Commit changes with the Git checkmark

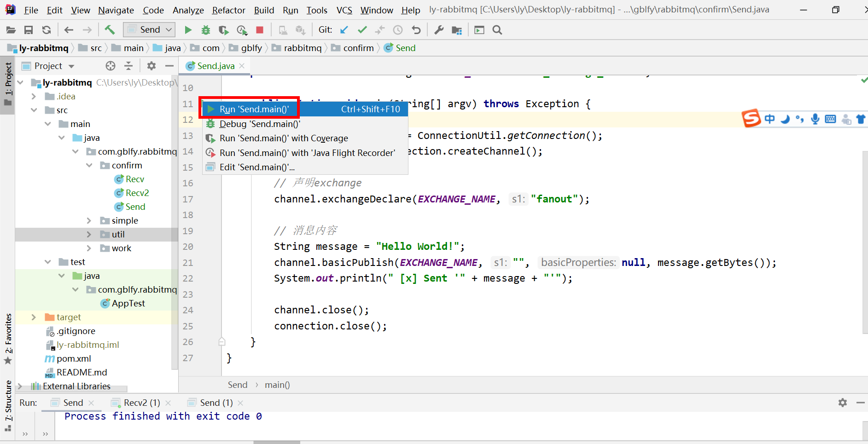[x=362, y=30]
